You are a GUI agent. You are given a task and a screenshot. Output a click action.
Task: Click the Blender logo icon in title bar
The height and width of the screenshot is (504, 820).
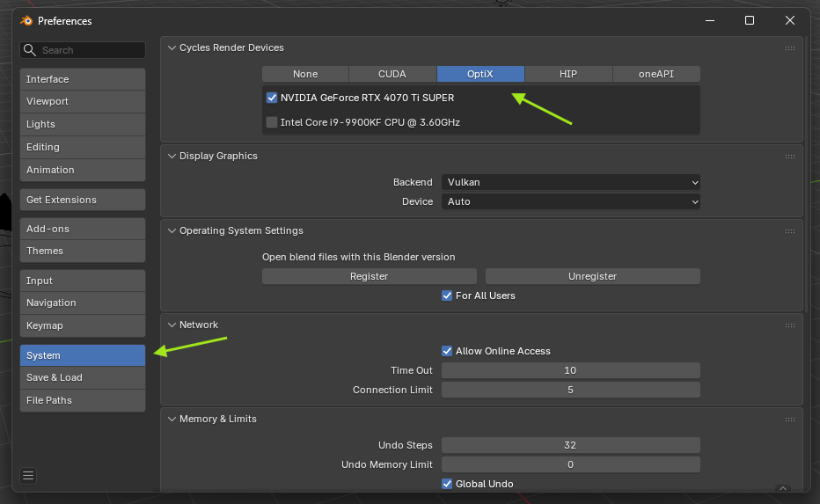pos(26,21)
